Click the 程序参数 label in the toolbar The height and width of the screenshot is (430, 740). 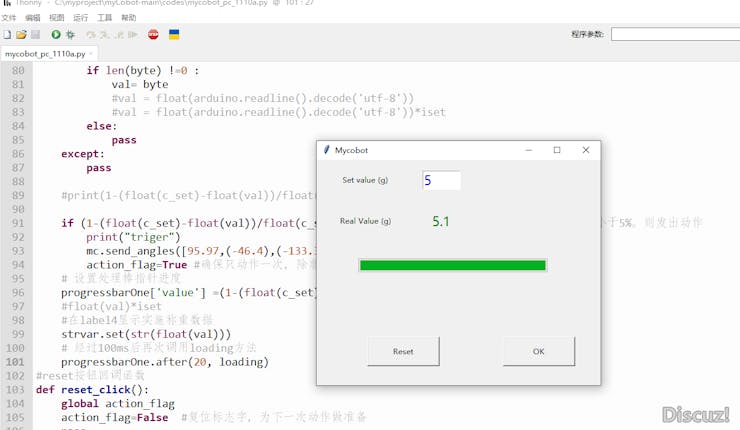(x=587, y=34)
